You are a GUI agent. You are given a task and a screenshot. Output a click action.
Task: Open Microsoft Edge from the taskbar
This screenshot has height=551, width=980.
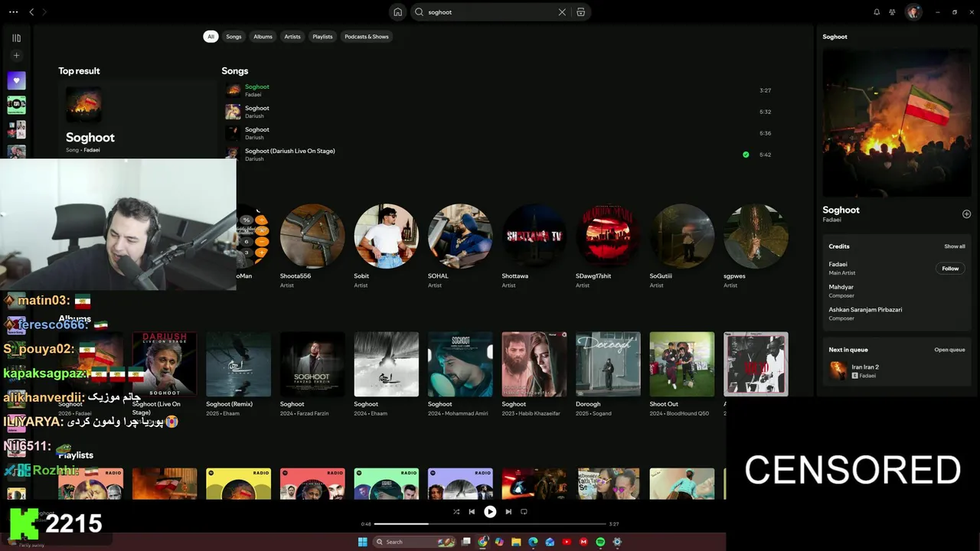tap(534, 542)
